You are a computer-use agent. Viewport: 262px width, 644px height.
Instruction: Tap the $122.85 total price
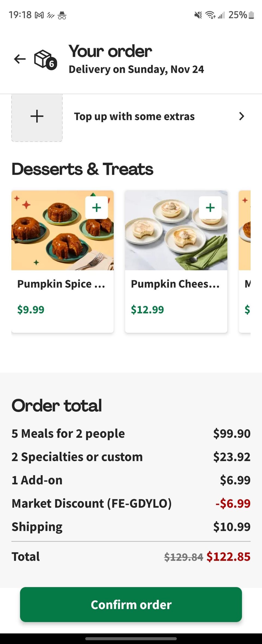[x=228, y=557]
